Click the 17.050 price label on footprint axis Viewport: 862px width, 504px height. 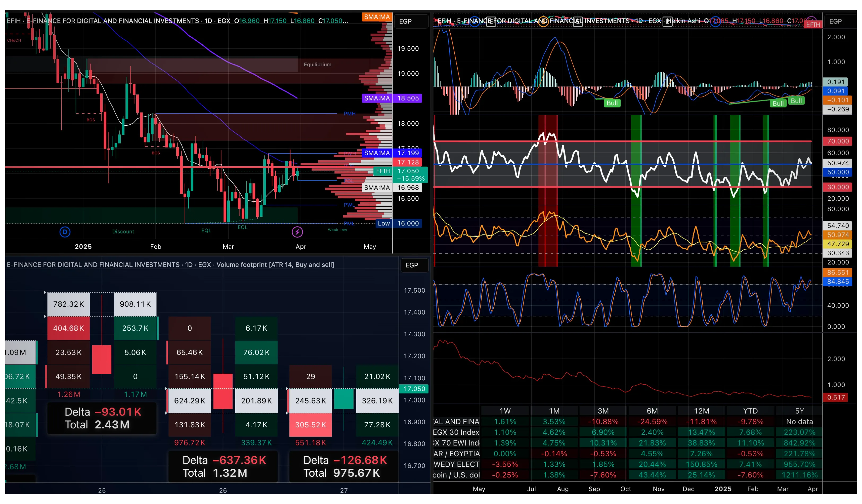pos(414,389)
